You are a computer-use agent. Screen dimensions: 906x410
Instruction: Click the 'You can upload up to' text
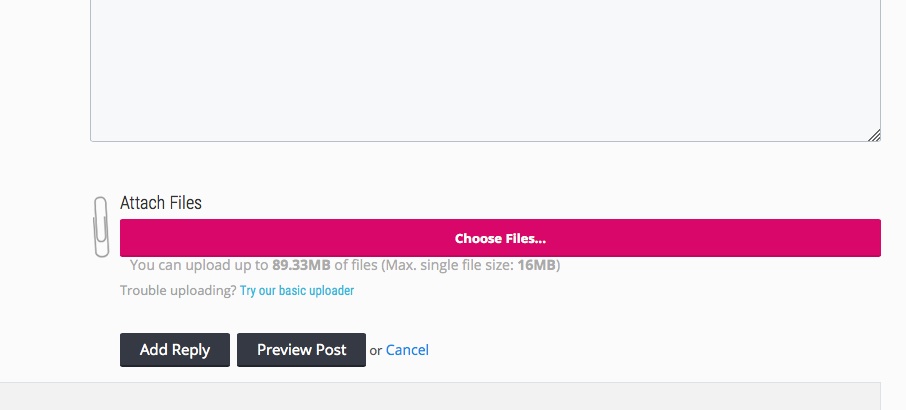pos(199,265)
